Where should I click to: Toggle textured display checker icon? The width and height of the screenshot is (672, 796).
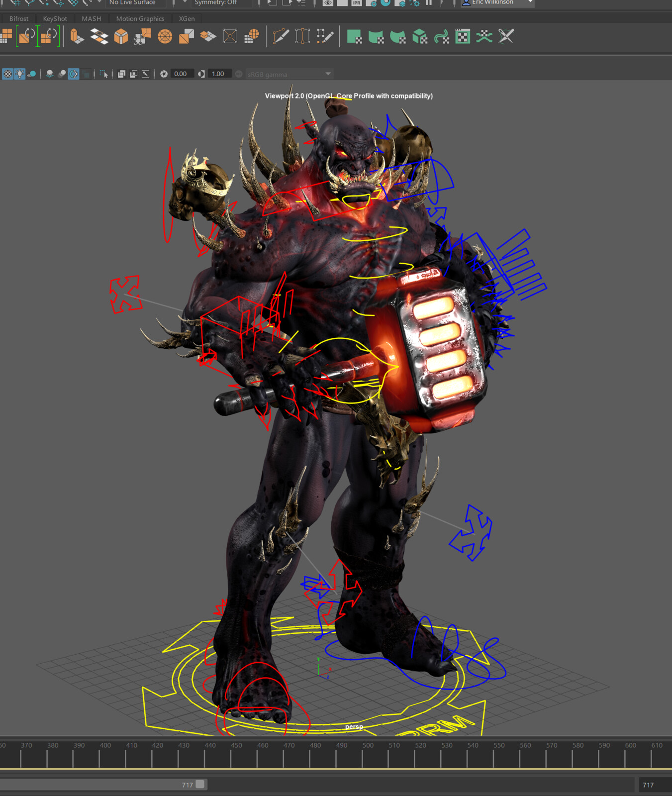(x=8, y=74)
